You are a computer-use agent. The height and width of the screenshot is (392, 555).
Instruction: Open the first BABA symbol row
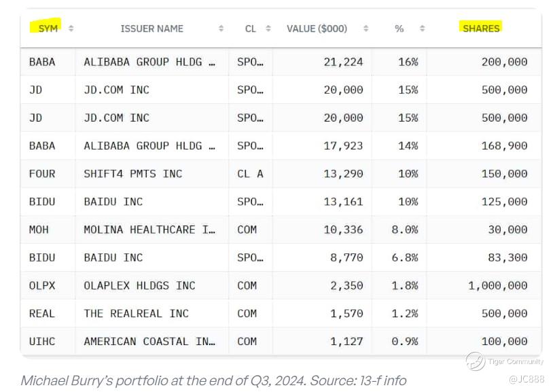42,62
